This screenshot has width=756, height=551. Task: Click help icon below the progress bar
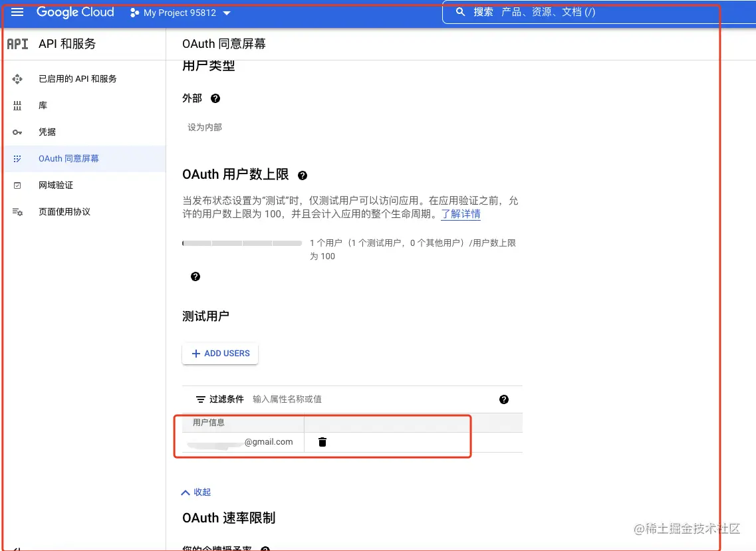pyautogui.click(x=195, y=276)
